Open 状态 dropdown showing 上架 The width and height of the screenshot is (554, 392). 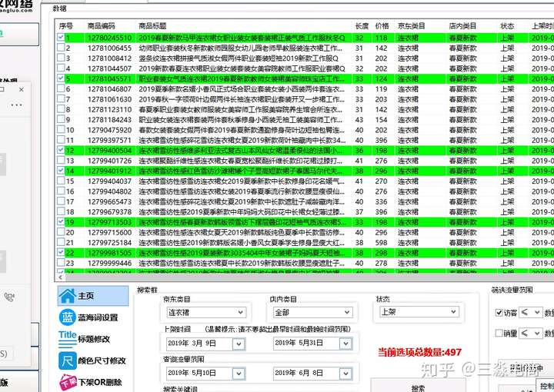point(419,312)
